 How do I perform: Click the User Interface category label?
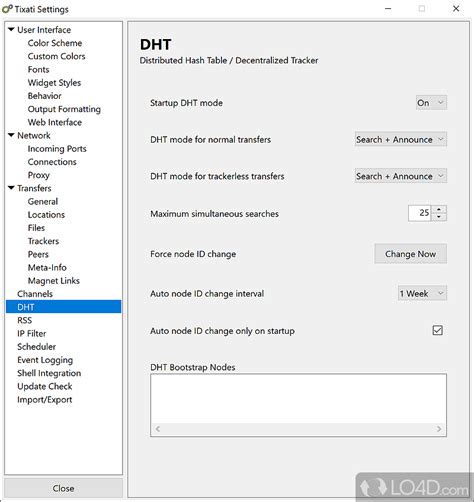[44, 30]
